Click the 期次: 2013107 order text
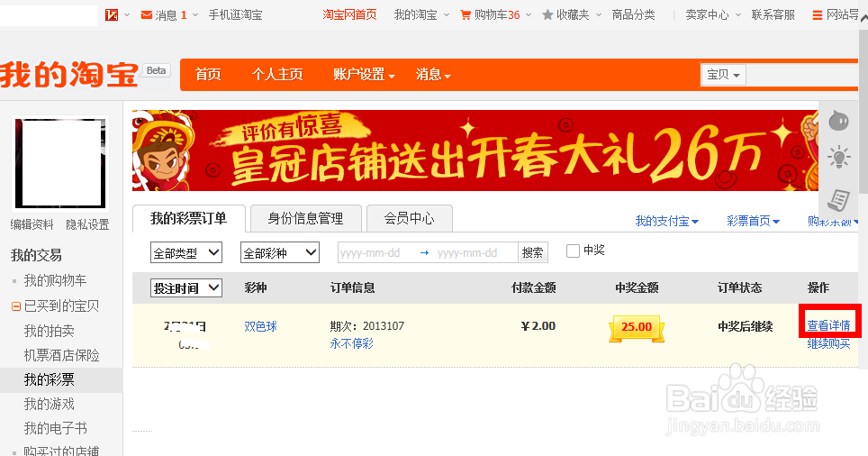This screenshot has height=456, width=868. pyautogui.click(x=367, y=326)
